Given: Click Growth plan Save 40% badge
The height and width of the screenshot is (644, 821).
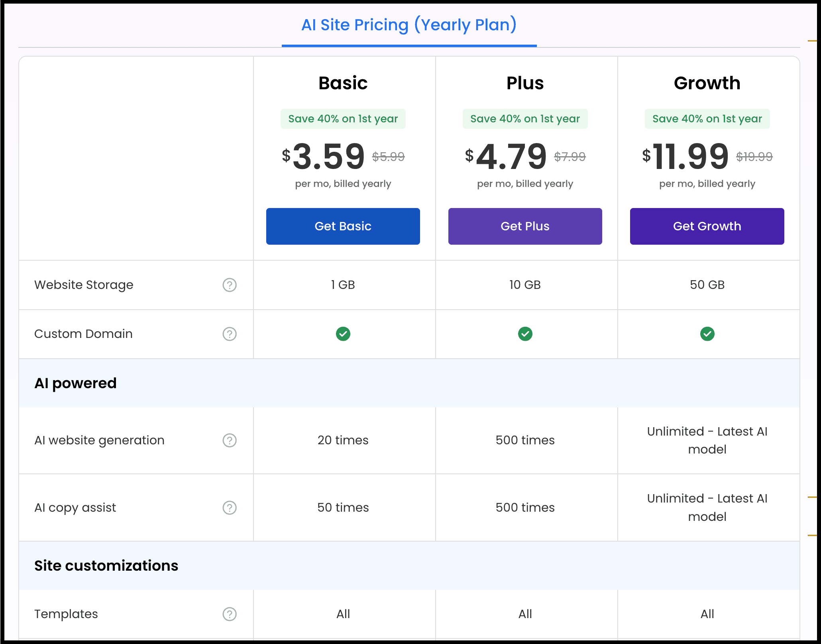Looking at the screenshot, I should tap(707, 119).
